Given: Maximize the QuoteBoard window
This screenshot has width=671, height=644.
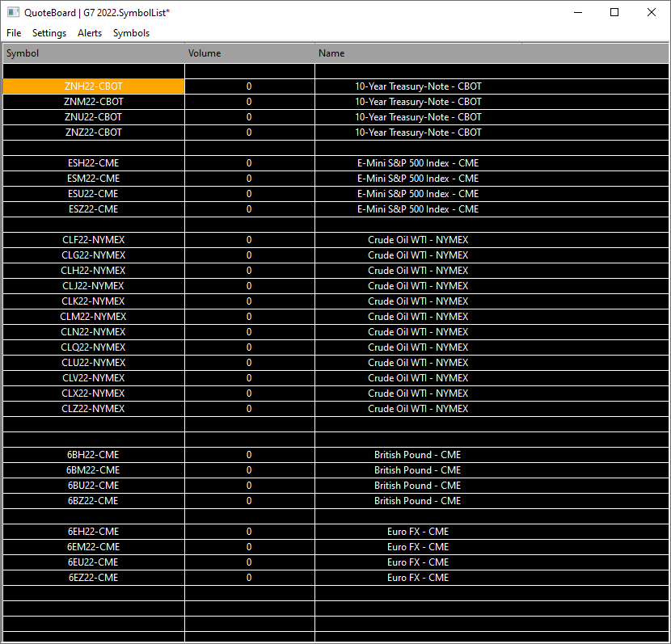Looking at the screenshot, I should pyautogui.click(x=614, y=12).
